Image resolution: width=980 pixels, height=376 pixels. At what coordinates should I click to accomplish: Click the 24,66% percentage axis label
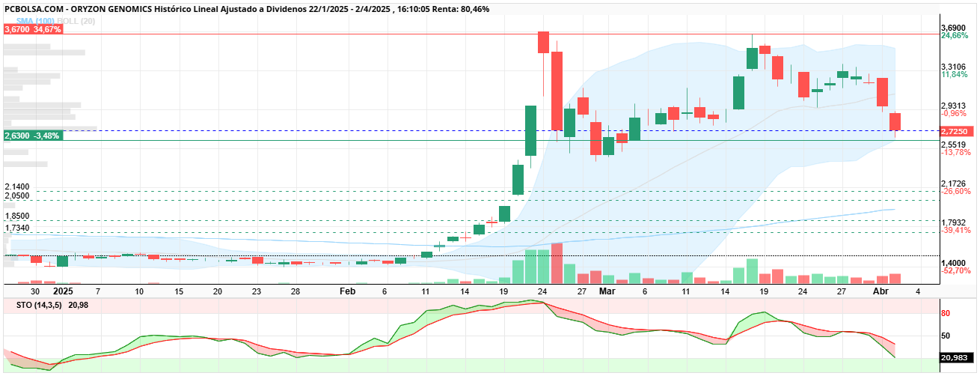[x=955, y=36]
